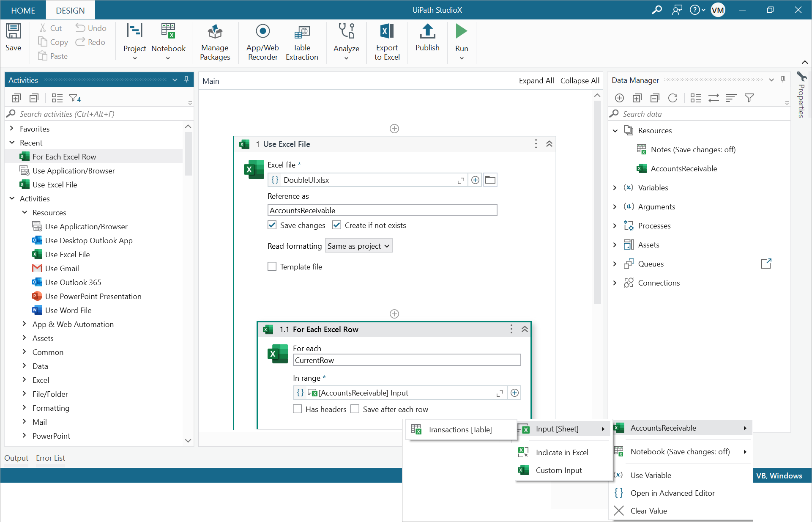Open the search magnifier in the title bar
812x522 pixels.
click(x=656, y=10)
